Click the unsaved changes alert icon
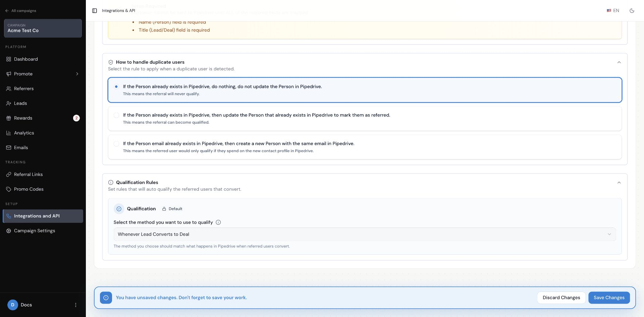This screenshot has height=317, width=644. (x=106, y=298)
